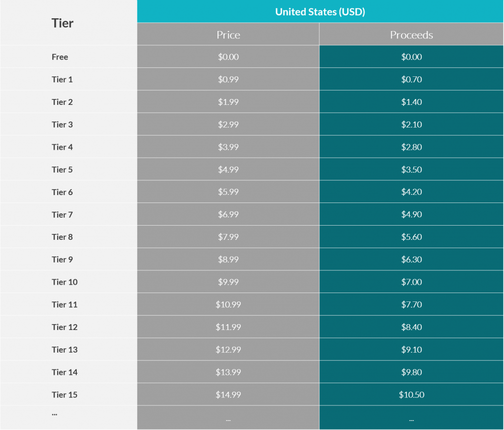Viewport: 504px width, 430px height.
Task: Click the $9.80 proceeds cell
Action: click(x=411, y=372)
